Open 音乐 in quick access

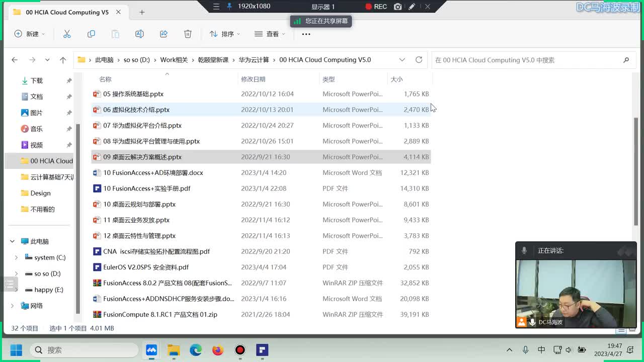(37, 129)
